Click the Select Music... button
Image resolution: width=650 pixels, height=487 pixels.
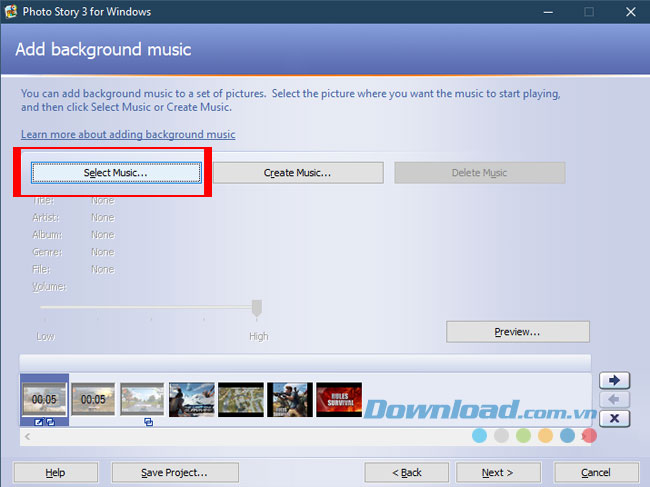116,173
